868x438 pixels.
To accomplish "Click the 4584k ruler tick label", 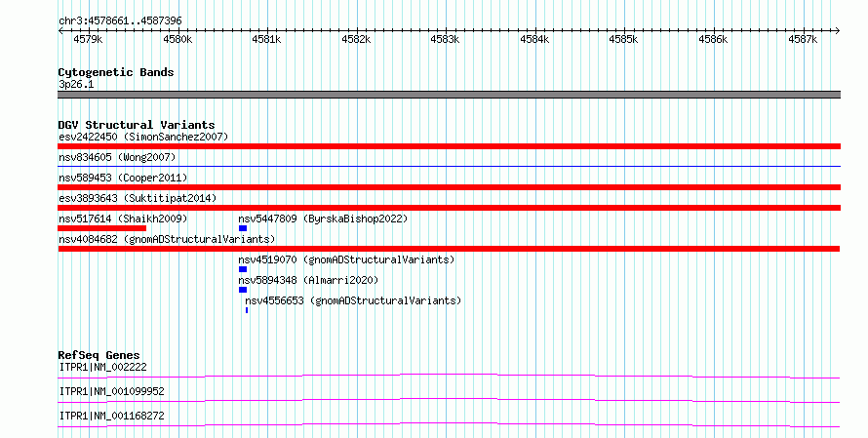I will point(534,40).
